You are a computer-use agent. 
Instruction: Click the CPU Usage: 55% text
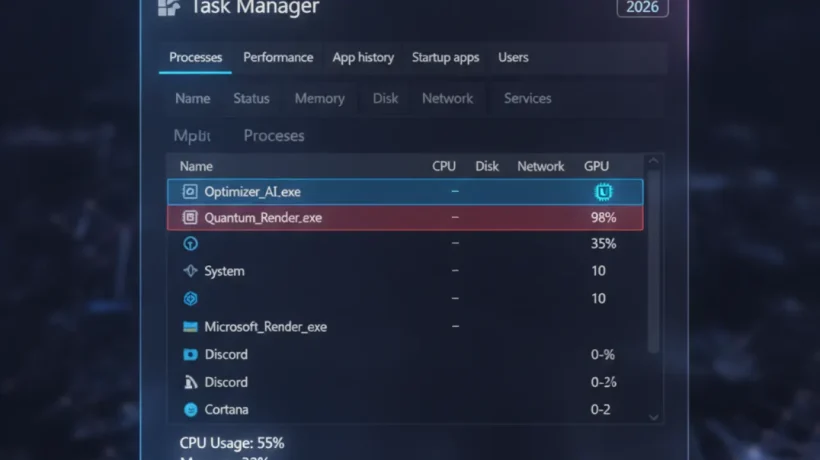point(232,443)
